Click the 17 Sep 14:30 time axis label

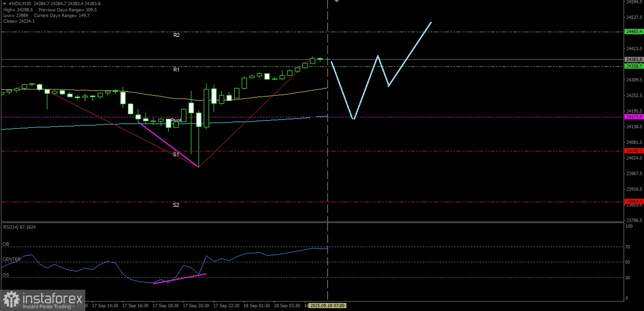click(104, 306)
